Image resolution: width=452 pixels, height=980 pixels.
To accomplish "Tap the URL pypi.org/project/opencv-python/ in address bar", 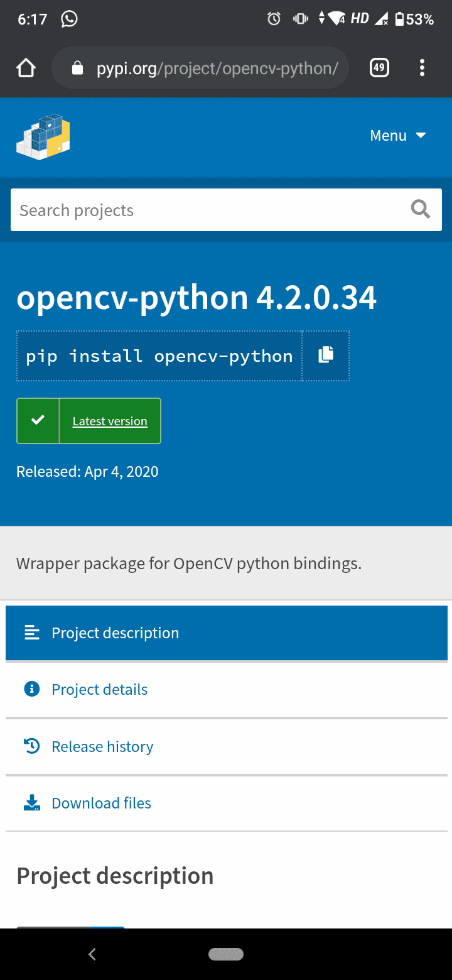I will (x=217, y=68).
